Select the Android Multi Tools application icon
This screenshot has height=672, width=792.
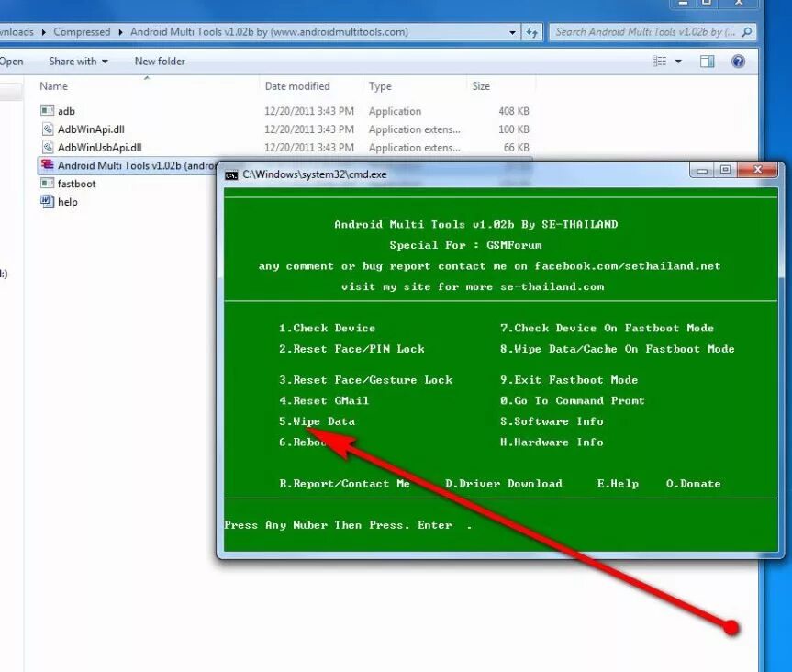(x=48, y=164)
